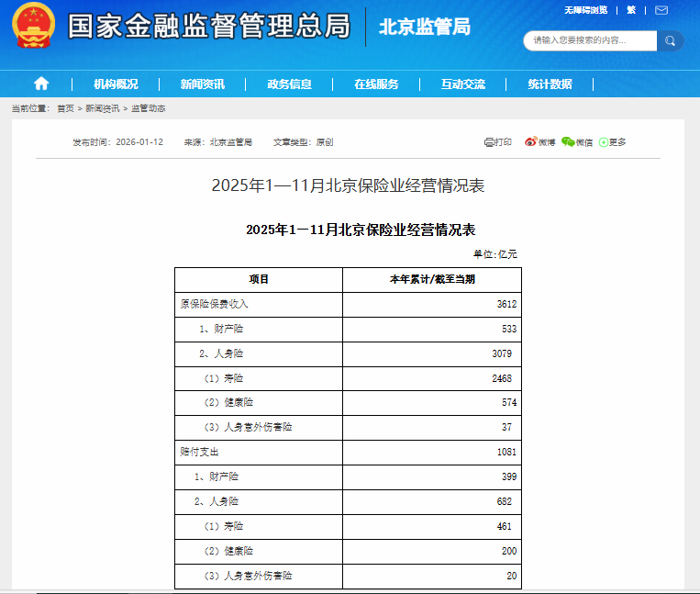Click 首页 in the breadcrumb
The width and height of the screenshot is (700, 594).
(x=65, y=108)
